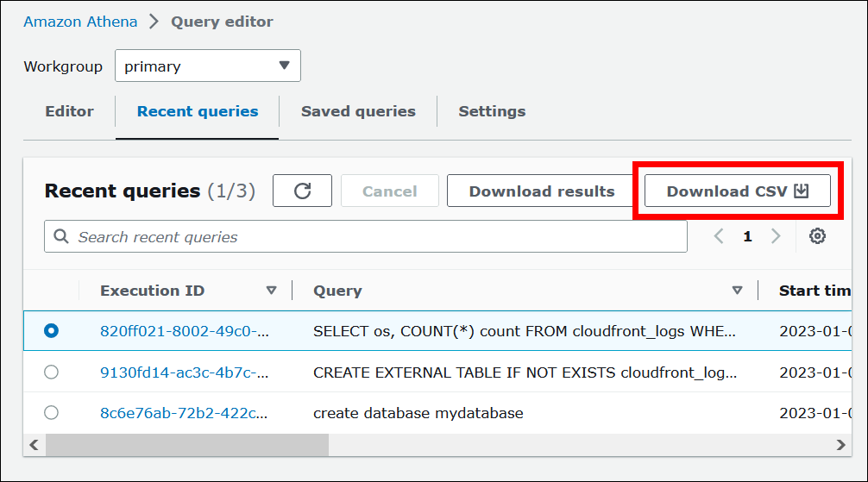
Task: Click the Execution ID column sort arrow
Action: click(272, 291)
